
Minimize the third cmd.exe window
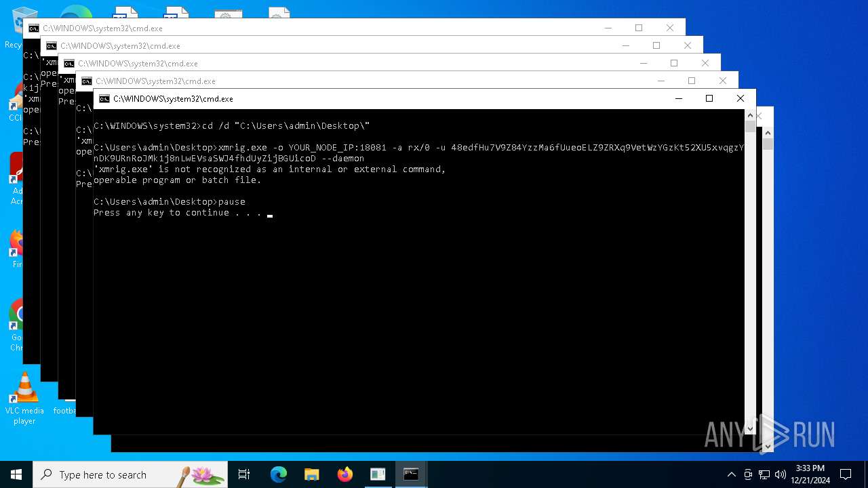tap(643, 63)
